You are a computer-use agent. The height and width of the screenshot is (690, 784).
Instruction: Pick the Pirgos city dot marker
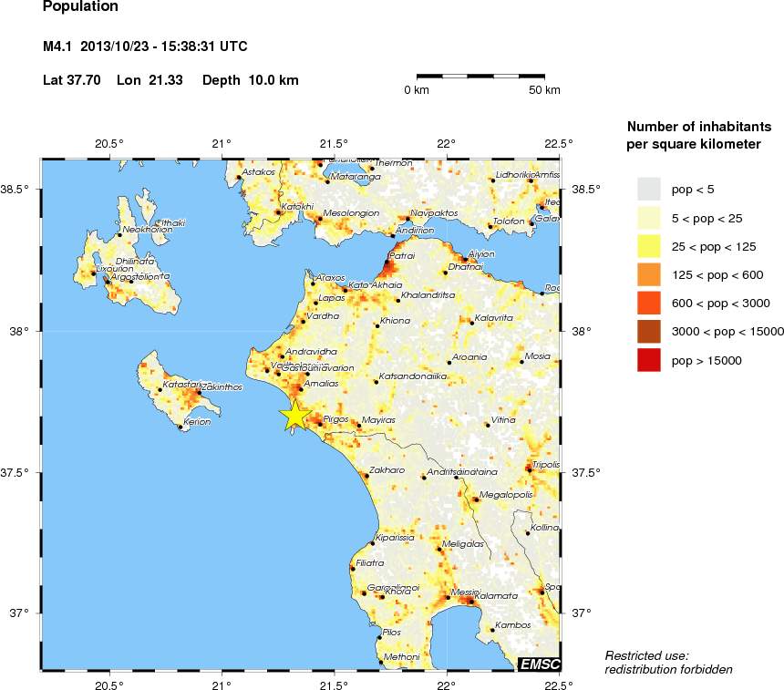(x=321, y=424)
